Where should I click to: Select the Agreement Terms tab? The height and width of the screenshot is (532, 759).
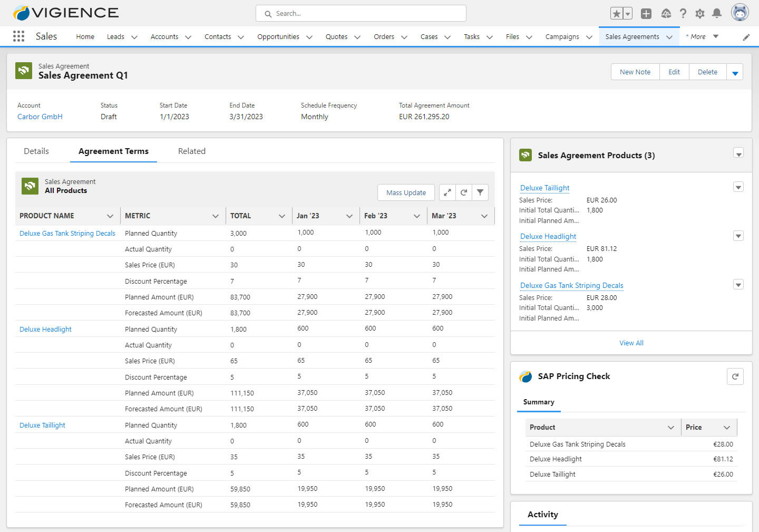pyautogui.click(x=113, y=151)
